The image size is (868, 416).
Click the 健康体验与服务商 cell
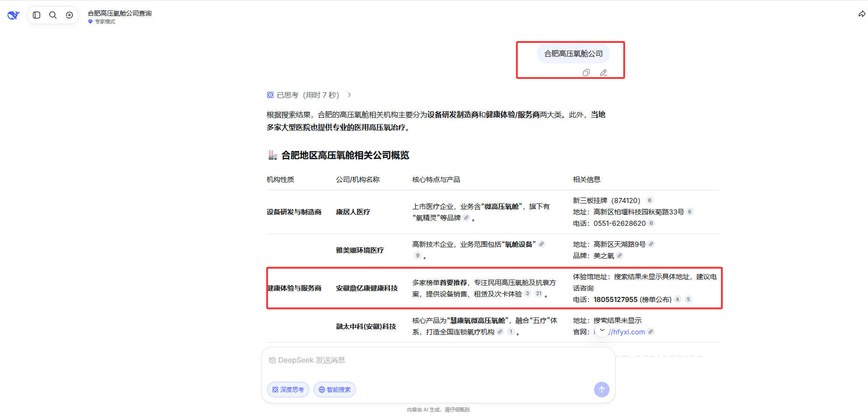(x=295, y=288)
